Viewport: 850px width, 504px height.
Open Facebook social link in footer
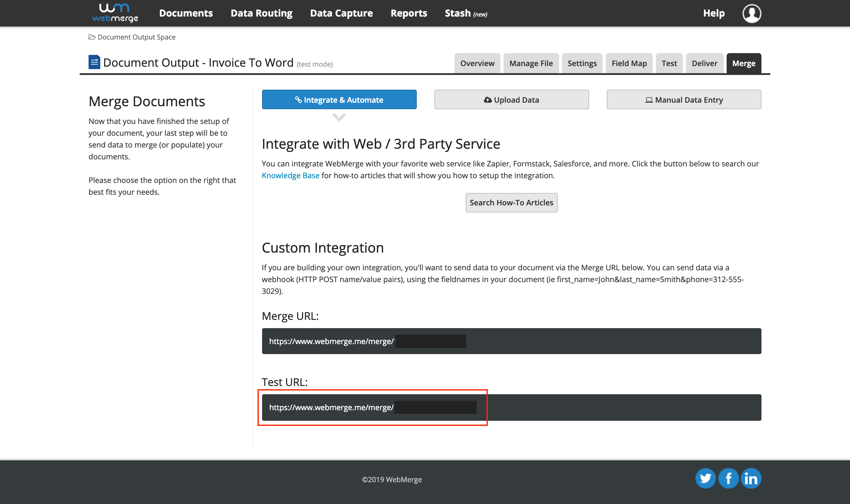(x=728, y=479)
